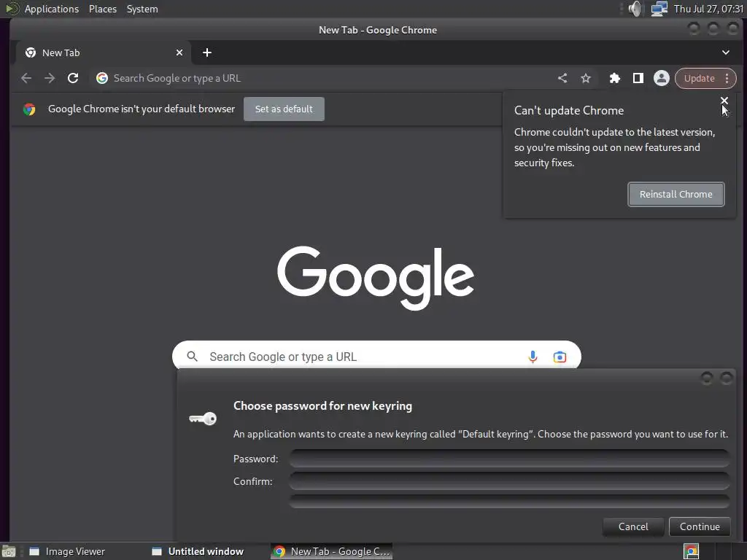Click Set as default button
Viewport: 747px width, 560px height.
[x=284, y=109]
